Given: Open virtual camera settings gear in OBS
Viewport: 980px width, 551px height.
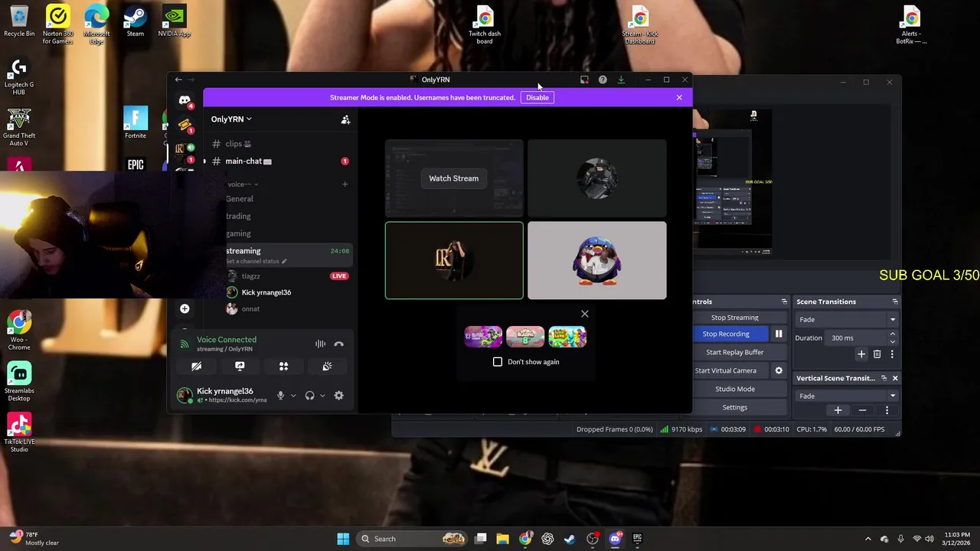Looking at the screenshot, I should tap(779, 370).
